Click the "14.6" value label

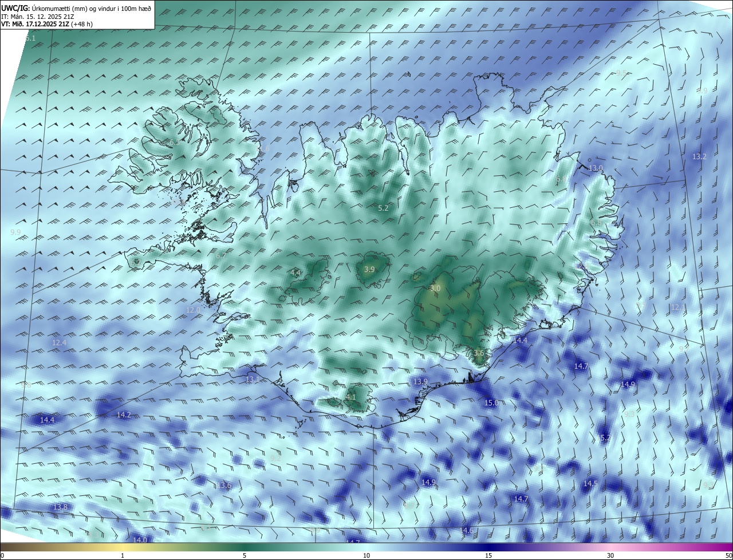[467, 531]
